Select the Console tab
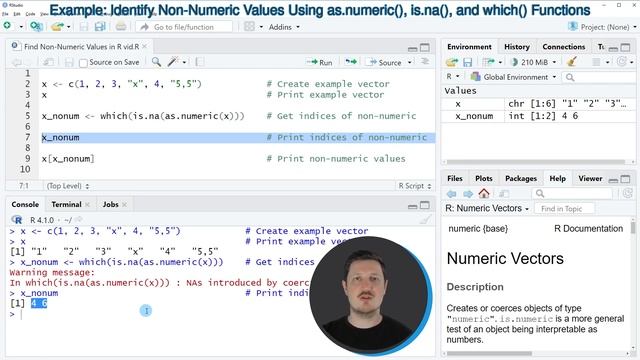Viewport: 640px width, 360px height. (x=25, y=204)
